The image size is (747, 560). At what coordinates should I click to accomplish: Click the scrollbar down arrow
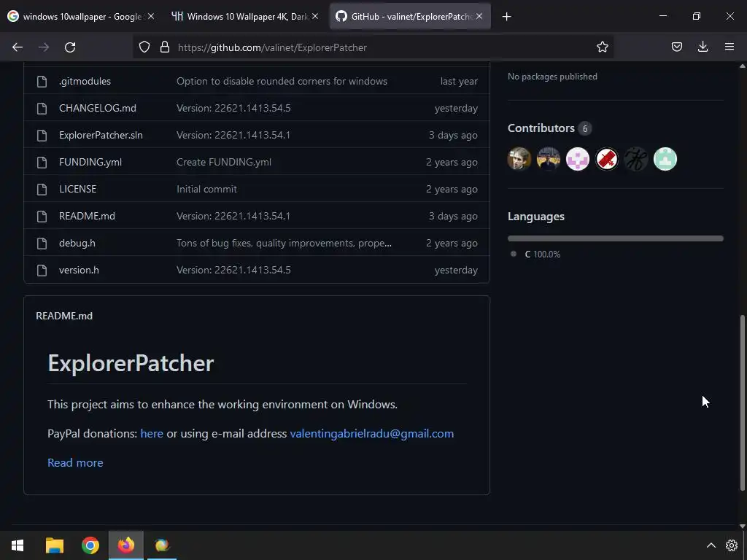[x=742, y=526]
